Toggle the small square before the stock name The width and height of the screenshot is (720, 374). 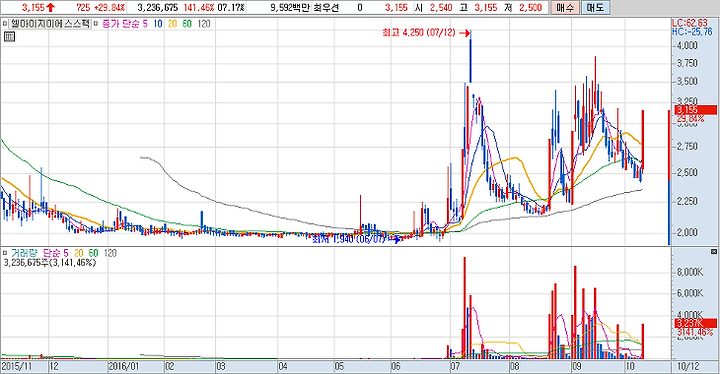(x=5, y=24)
